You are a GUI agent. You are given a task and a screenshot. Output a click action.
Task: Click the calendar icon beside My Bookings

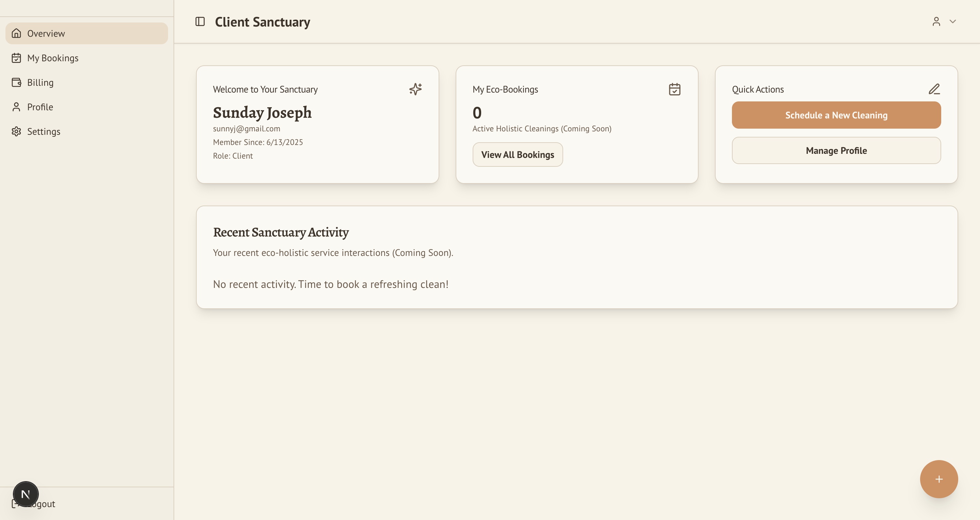tap(16, 58)
